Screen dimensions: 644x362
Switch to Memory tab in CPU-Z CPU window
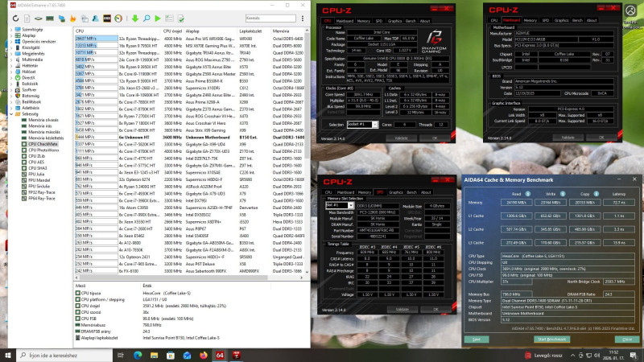363,21
